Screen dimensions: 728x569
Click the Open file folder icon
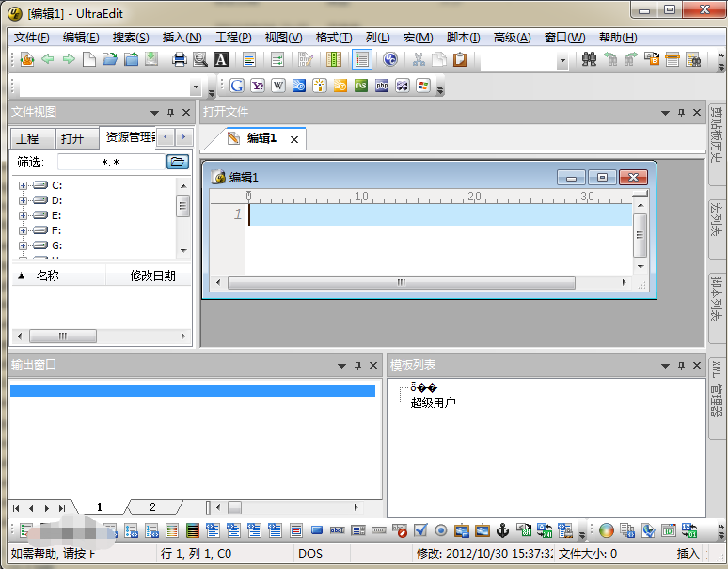(x=110, y=59)
